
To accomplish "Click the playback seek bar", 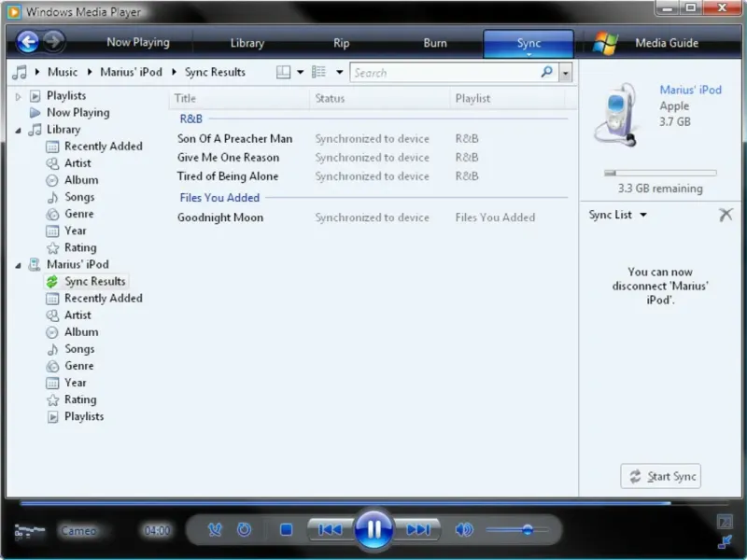I will (x=374, y=503).
